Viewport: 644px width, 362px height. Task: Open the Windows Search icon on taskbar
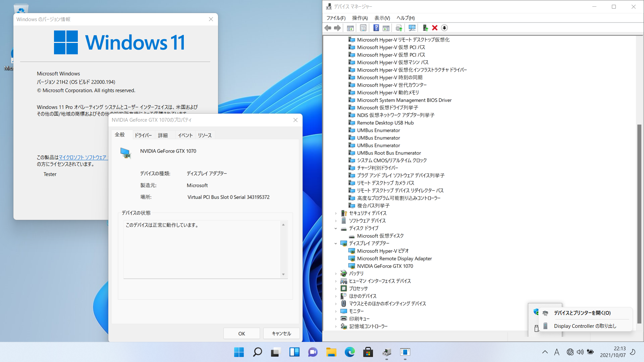pyautogui.click(x=257, y=352)
